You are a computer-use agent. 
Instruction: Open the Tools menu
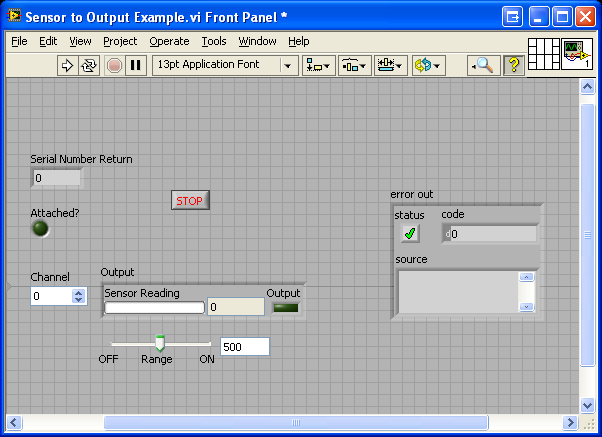click(214, 41)
